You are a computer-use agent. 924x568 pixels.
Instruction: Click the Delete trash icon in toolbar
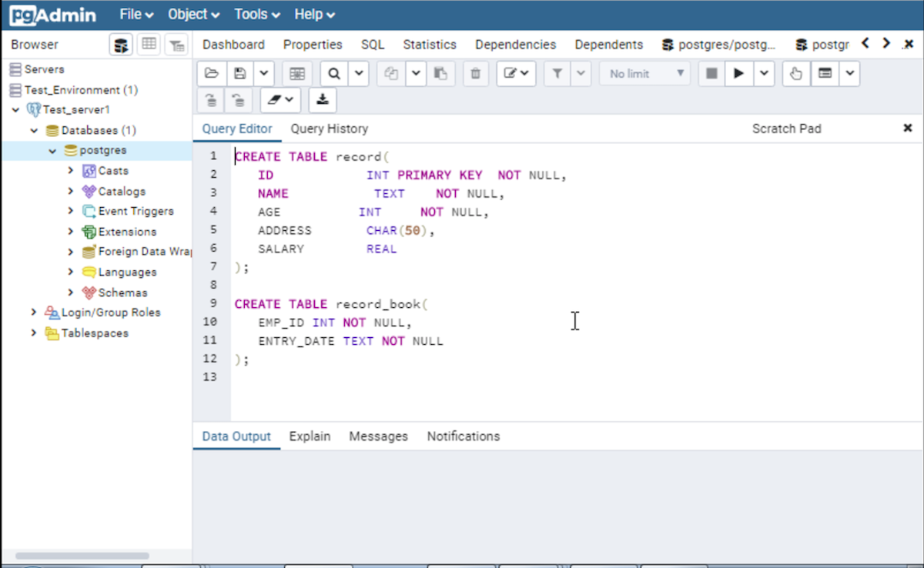[x=475, y=74]
